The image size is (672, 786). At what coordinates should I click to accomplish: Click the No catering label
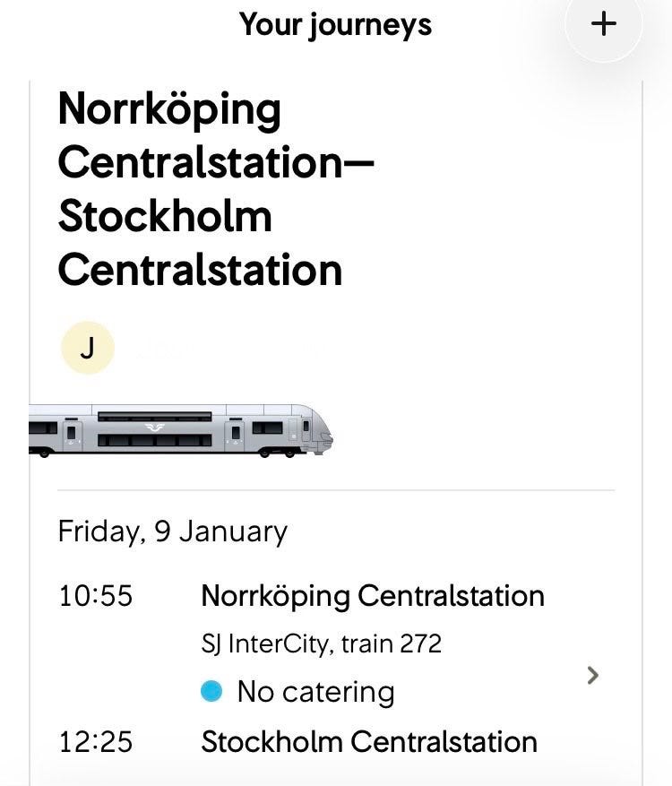point(315,691)
